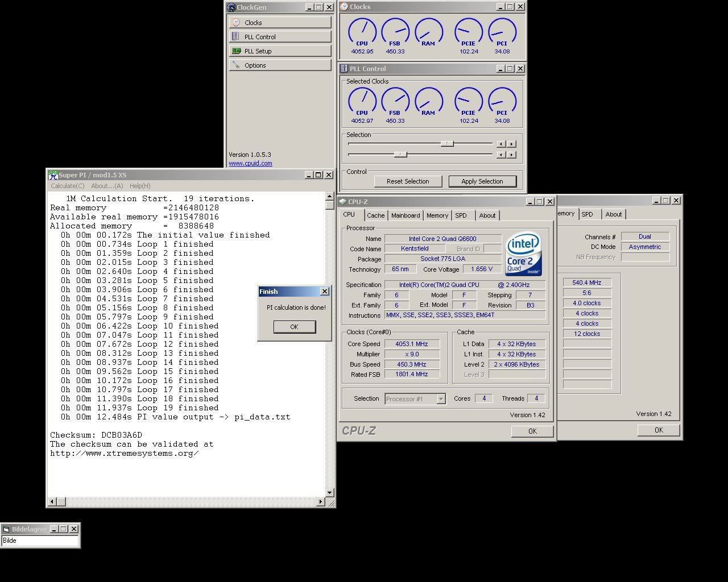The image size is (728, 582).
Task: Click the Intel Core 2 Quad logo
Action: point(524,253)
